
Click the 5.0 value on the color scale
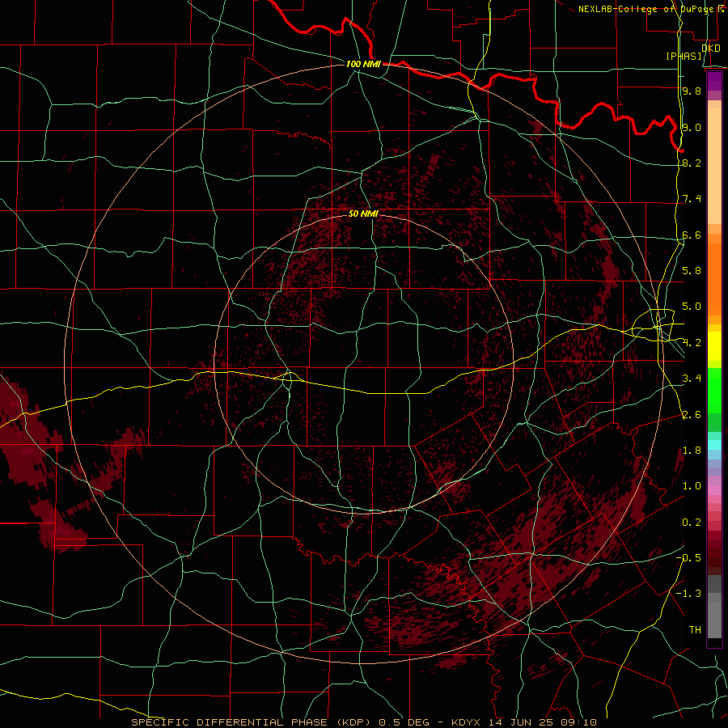pos(692,307)
